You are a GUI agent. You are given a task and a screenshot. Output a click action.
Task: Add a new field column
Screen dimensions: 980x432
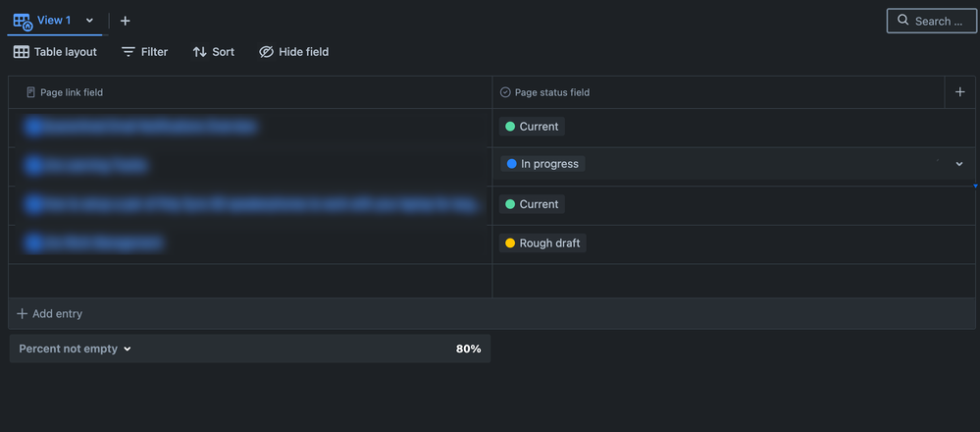point(959,92)
